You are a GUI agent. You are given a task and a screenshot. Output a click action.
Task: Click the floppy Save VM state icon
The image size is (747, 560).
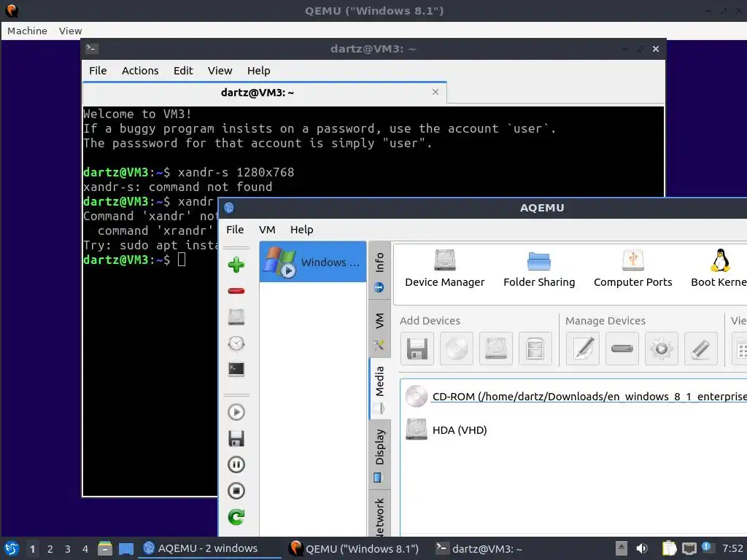click(x=236, y=438)
